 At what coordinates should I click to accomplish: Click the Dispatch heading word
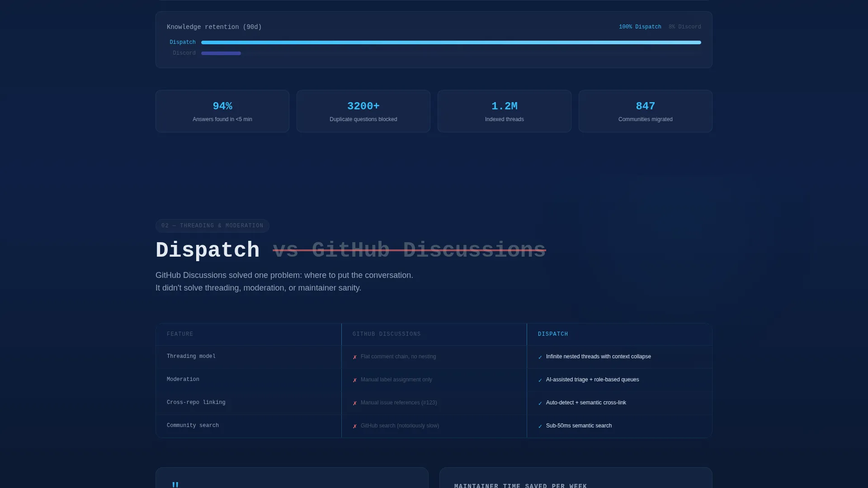pos(208,250)
